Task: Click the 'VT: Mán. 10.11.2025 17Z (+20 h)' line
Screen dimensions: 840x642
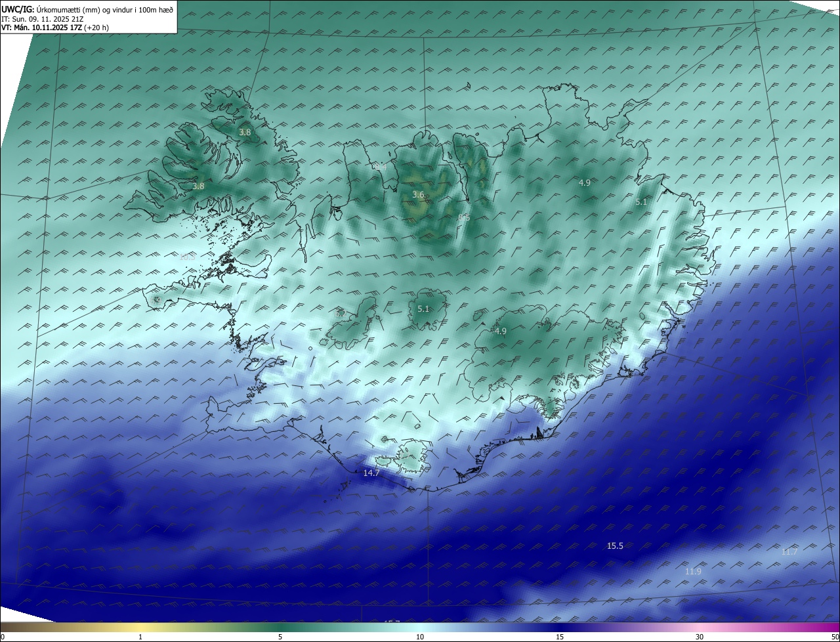Action: tap(55, 28)
